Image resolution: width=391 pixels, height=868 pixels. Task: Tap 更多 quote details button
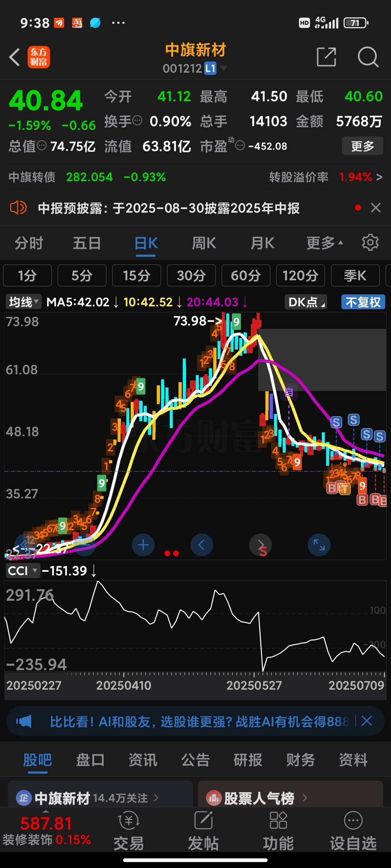tap(362, 146)
